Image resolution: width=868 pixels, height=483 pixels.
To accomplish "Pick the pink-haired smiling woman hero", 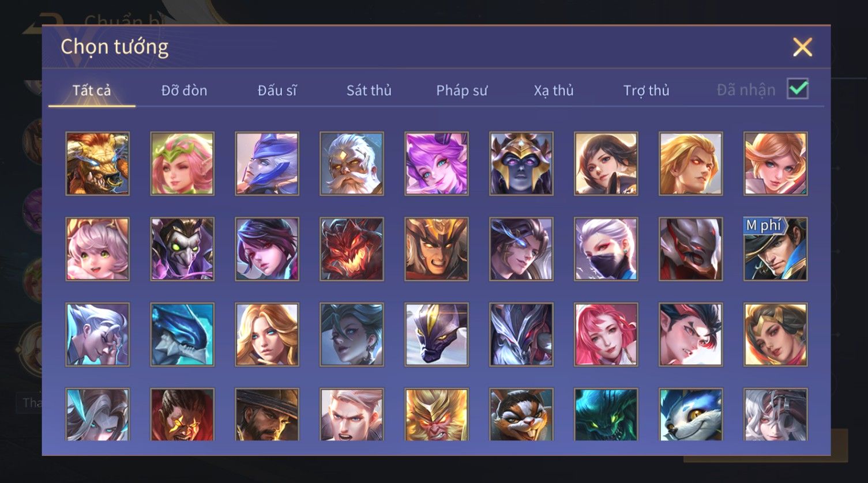I will [606, 334].
